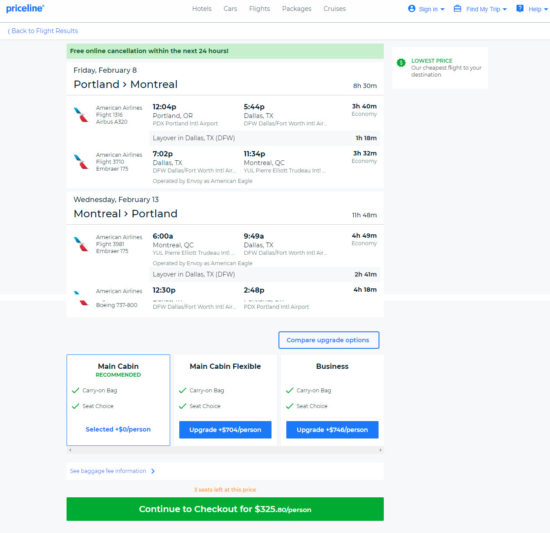Click the Find My Trip suitcase icon
550x533 pixels.
pos(457,8)
